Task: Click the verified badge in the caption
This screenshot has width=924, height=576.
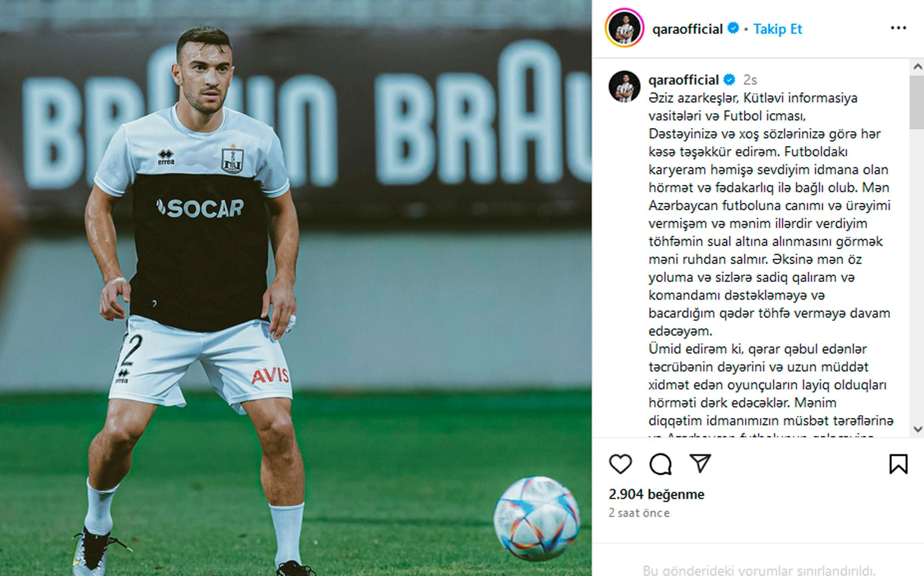Action: pos(729,80)
